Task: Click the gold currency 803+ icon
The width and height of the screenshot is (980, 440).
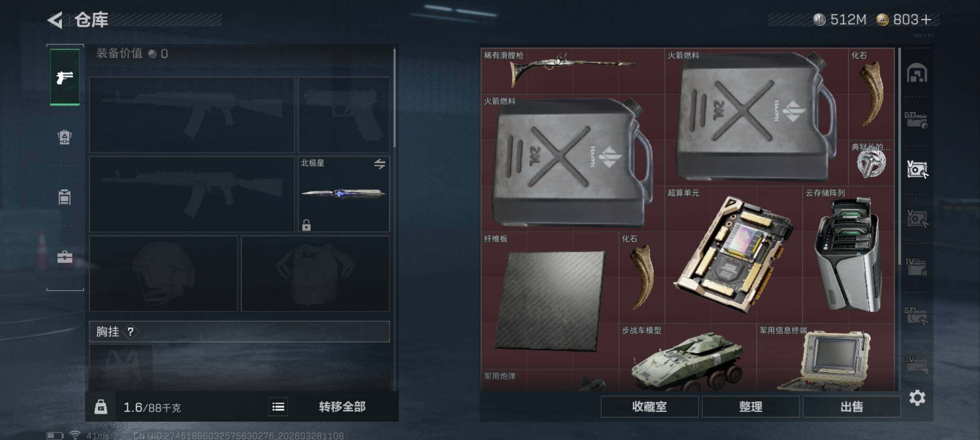Action: [x=882, y=19]
